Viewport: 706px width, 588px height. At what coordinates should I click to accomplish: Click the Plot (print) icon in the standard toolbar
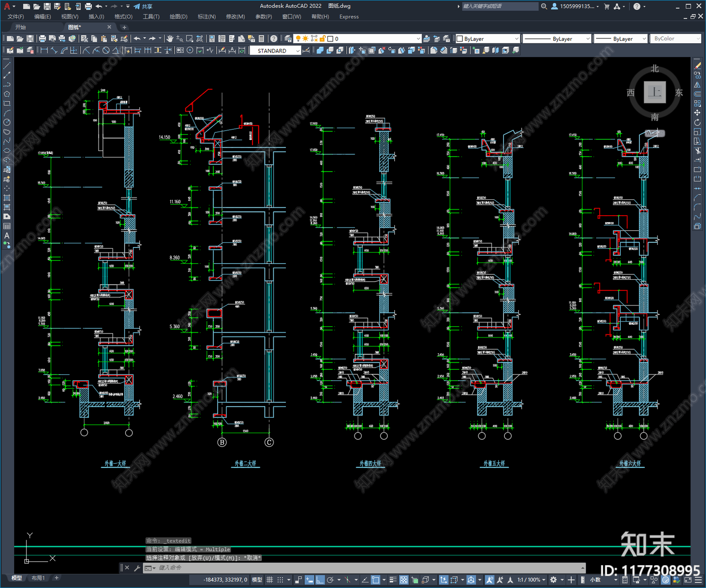point(42,39)
